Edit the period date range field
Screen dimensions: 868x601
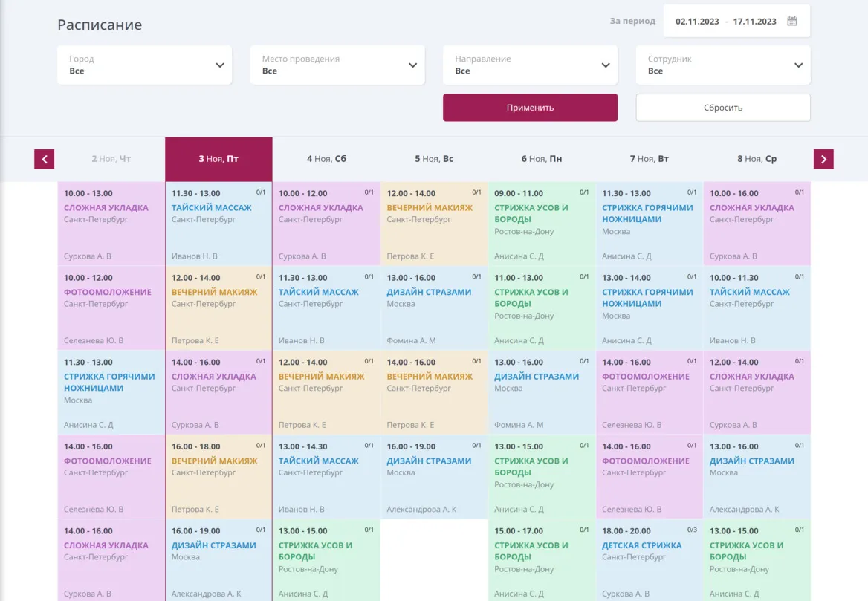[x=736, y=21]
